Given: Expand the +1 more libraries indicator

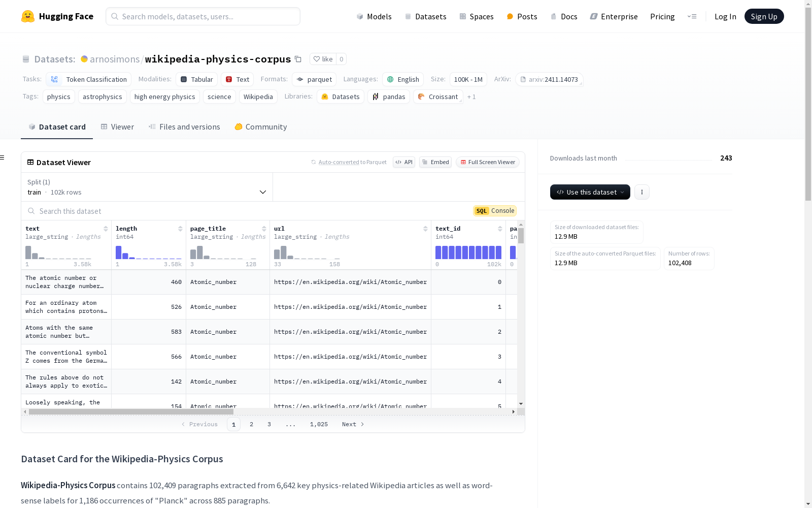Looking at the screenshot, I should coord(471,97).
